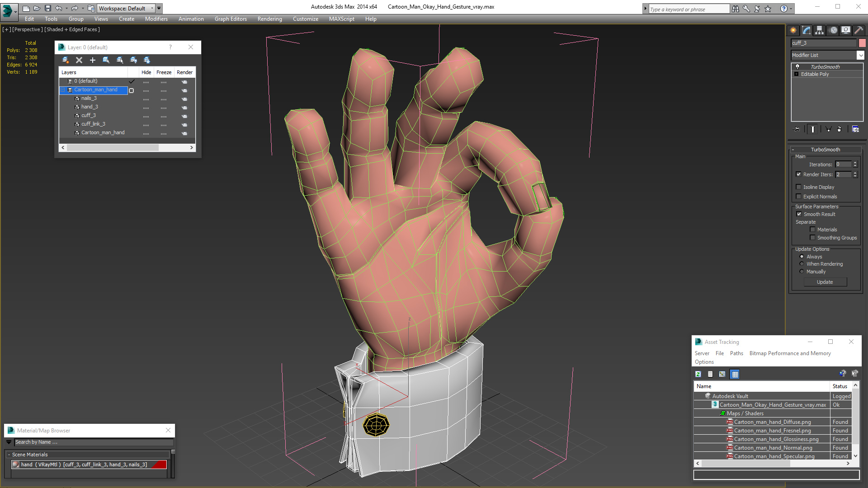Image resolution: width=868 pixels, height=488 pixels.
Task: Open the Rendering menu
Action: pos(269,19)
